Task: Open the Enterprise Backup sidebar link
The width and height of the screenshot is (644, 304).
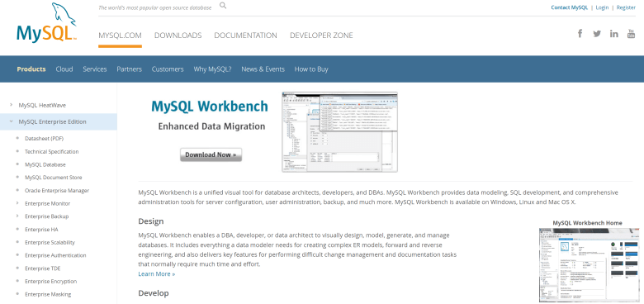Action: (46, 216)
